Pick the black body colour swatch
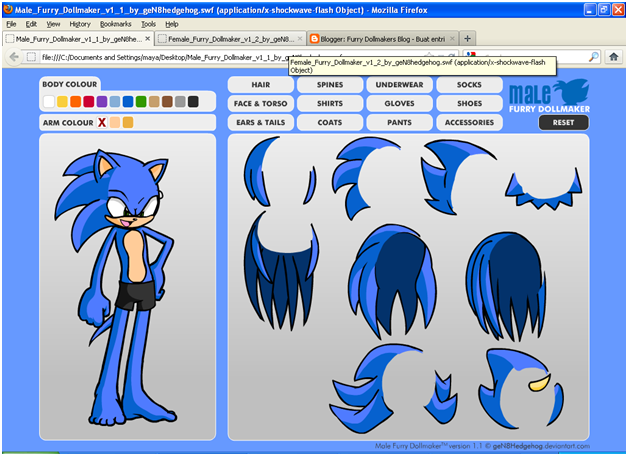628x456 pixels. (193, 102)
